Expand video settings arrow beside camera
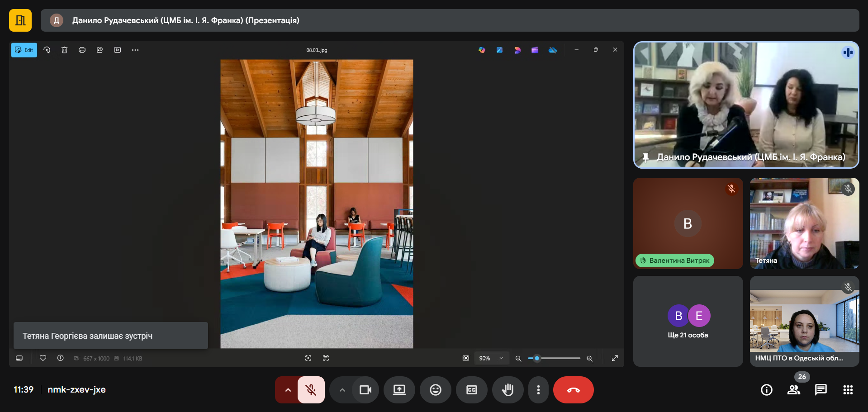Screen dimensions: 868x412 coord(342,390)
